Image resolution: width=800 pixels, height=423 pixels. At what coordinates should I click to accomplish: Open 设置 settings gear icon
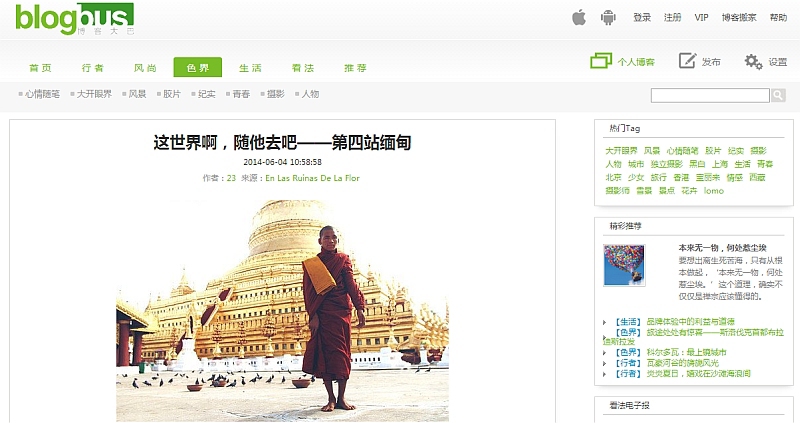coord(753,62)
